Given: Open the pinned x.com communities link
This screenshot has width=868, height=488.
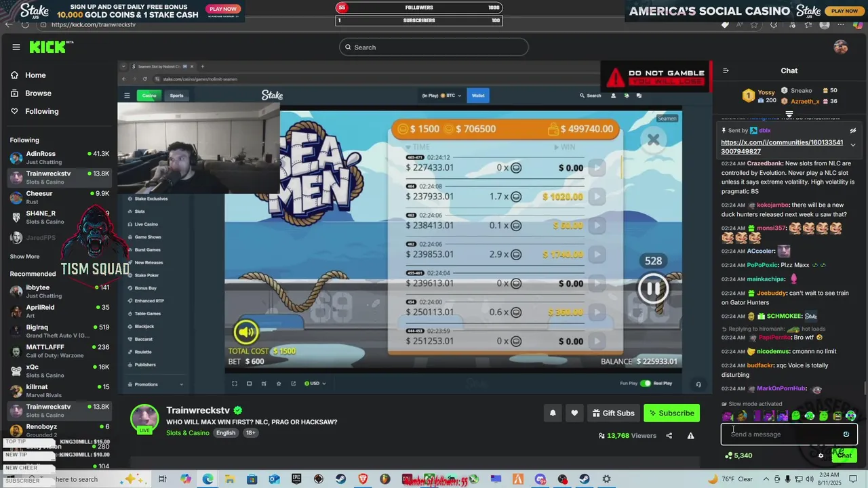Looking at the screenshot, I should [782, 147].
